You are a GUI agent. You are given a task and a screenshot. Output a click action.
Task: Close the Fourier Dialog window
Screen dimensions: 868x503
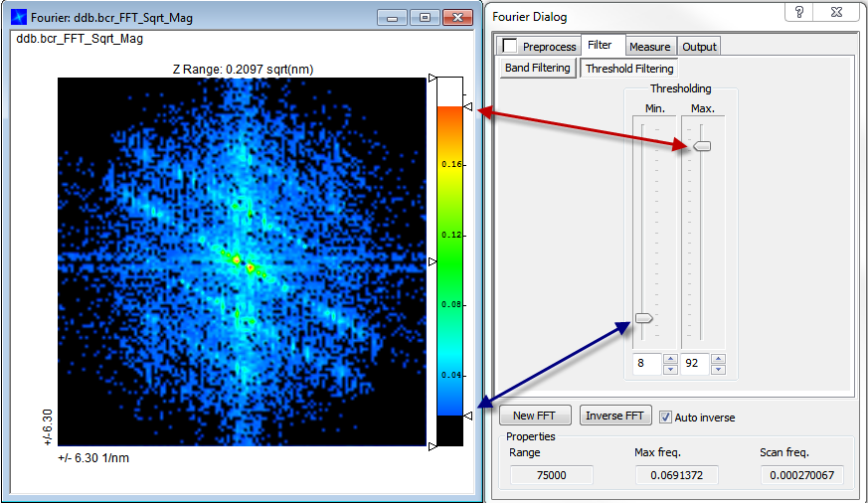tap(836, 12)
